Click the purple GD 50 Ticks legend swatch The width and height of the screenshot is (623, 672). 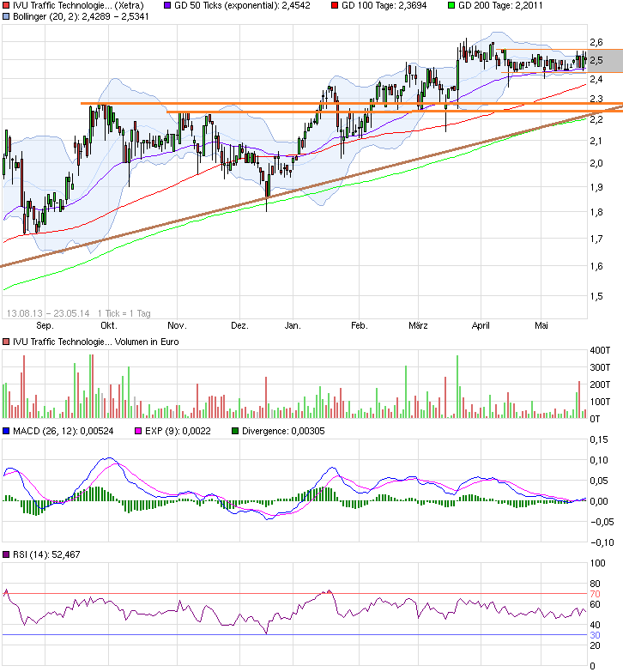coord(168,5)
